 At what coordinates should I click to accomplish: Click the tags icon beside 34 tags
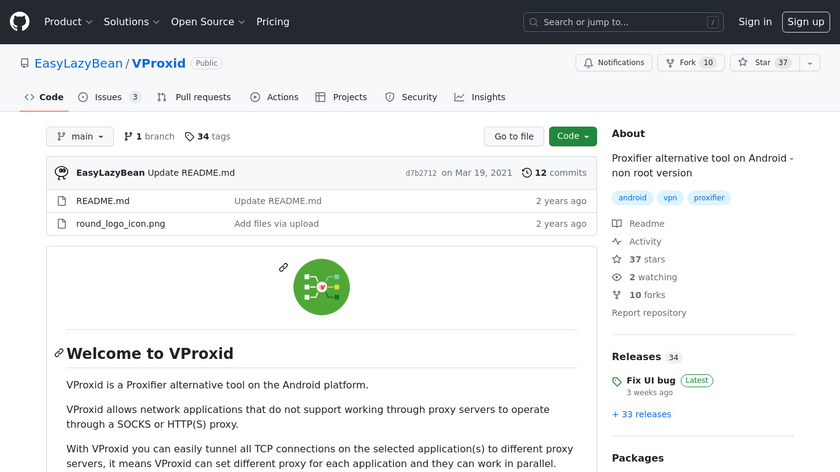click(190, 137)
